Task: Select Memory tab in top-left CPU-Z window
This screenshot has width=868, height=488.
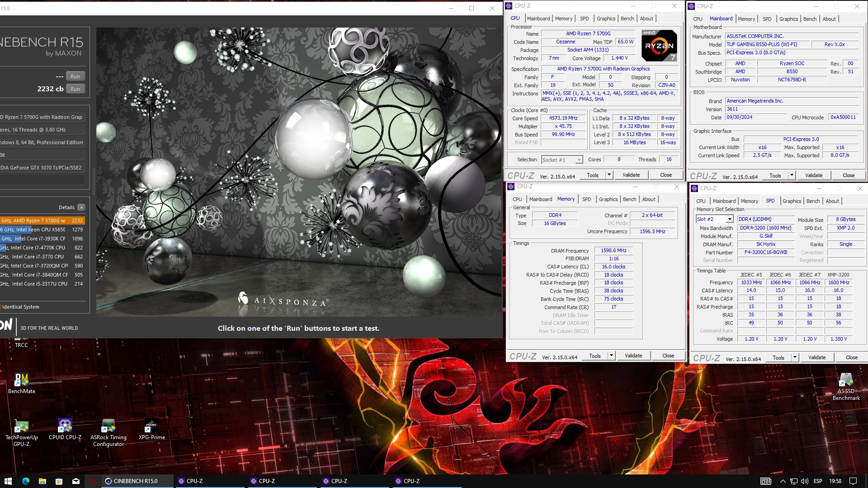Action: pos(563,19)
